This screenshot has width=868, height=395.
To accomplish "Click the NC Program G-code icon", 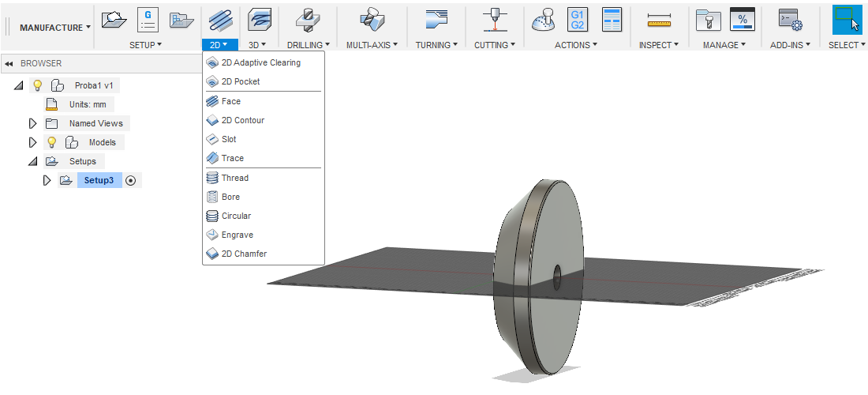I will [148, 19].
